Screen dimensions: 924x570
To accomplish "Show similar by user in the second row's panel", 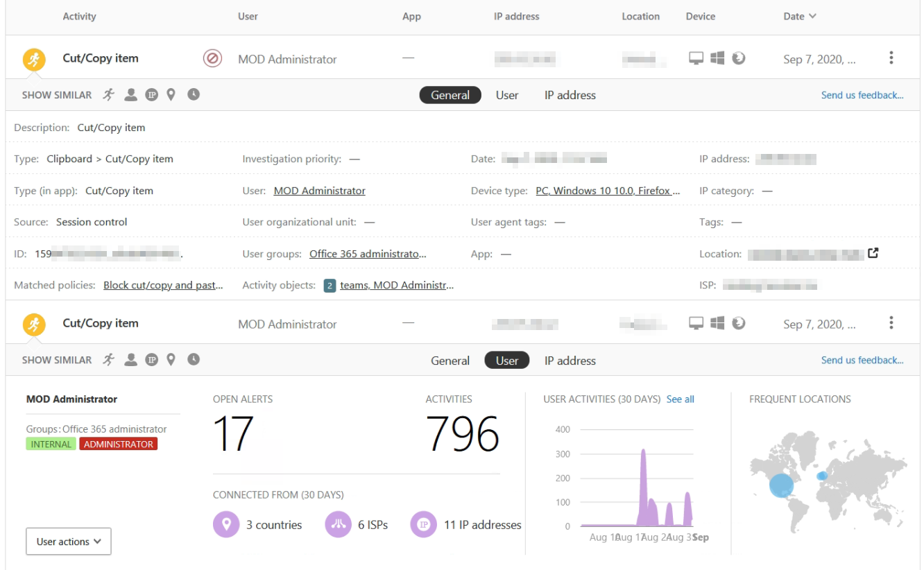I will 130,360.
